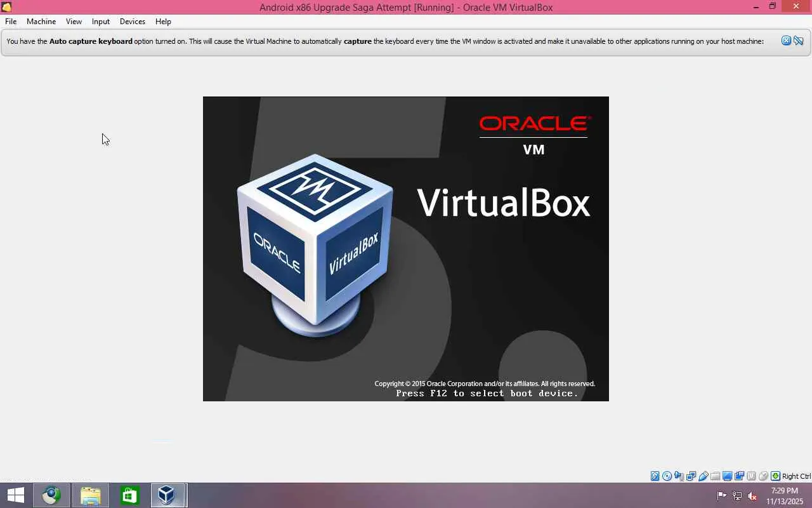
Task: Open the View menu
Action: pyautogui.click(x=74, y=22)
